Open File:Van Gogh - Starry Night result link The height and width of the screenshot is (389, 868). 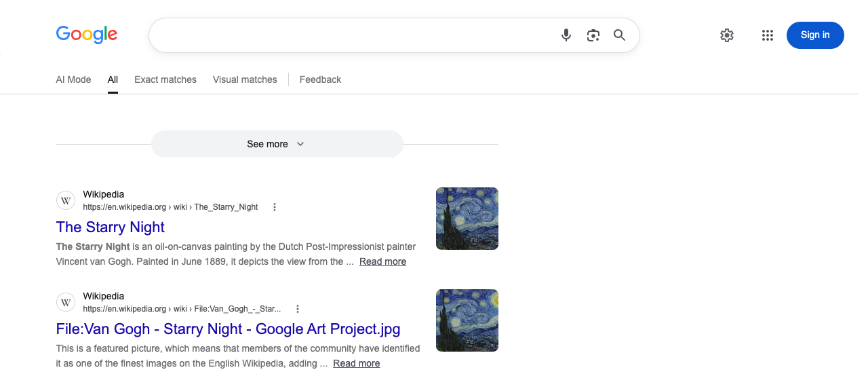click(x=228, y=329)
